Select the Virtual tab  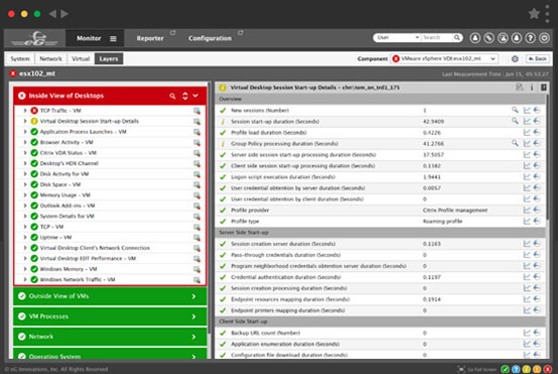(x=80, y=59)
